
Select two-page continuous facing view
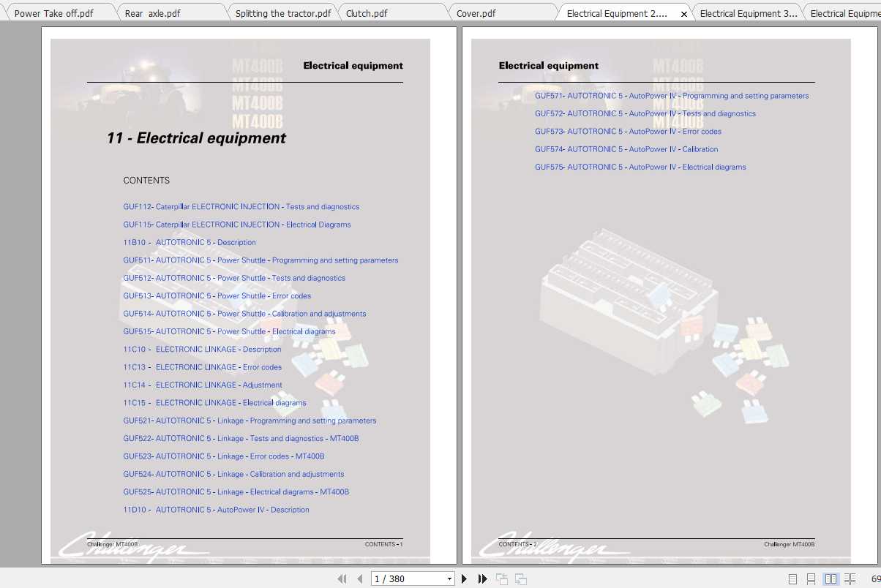coord(850,578)
